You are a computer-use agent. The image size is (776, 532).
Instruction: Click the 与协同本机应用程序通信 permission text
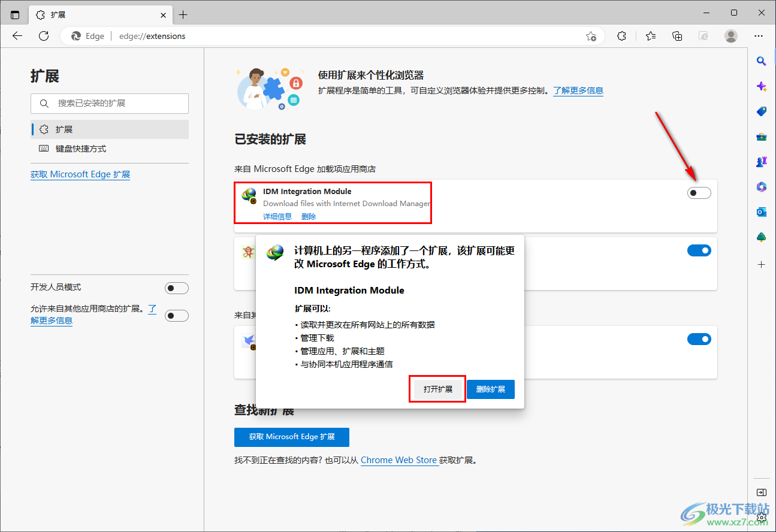(x=346, y=364)
